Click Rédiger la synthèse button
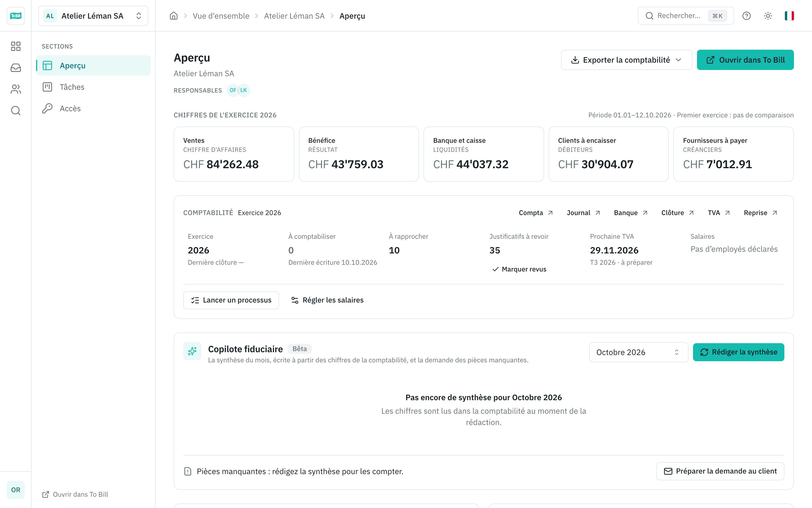812x508 pixels. point(738,352)
